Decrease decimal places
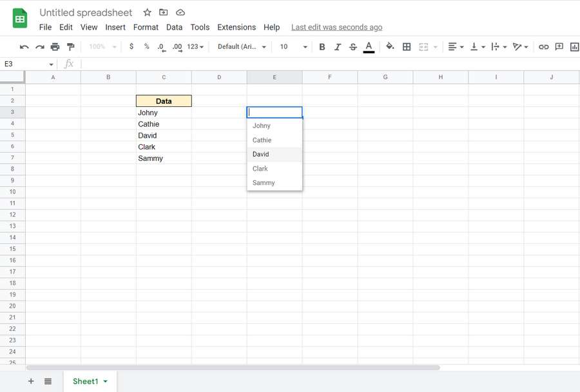The width and height of the screenshot is (580, 392). pyautogui.click(x=162, y=47)
